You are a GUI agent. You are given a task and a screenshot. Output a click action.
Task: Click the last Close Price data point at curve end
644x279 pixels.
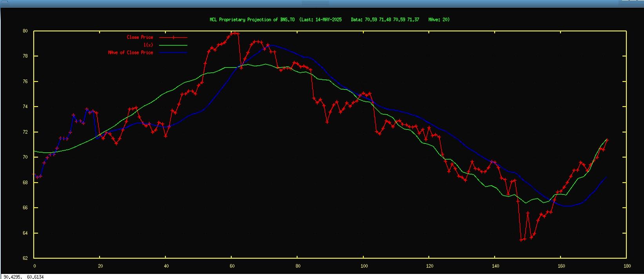pyautogui.click(x=607, y=140)
